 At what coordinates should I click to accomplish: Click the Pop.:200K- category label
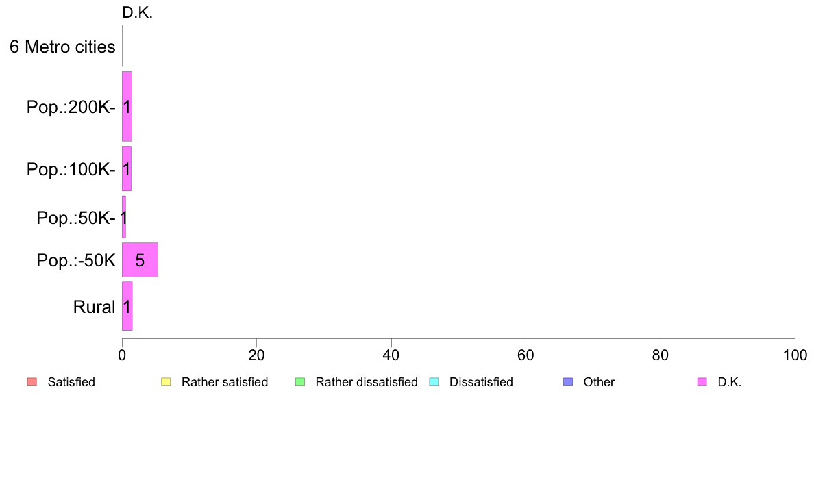pos(71,107)
